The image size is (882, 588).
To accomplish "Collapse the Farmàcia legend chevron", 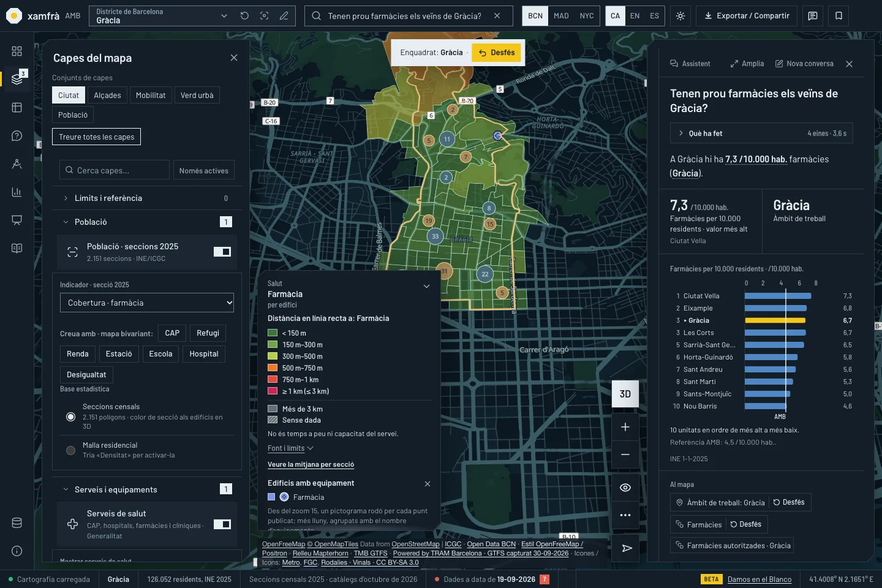I will (x=427, y=286).
